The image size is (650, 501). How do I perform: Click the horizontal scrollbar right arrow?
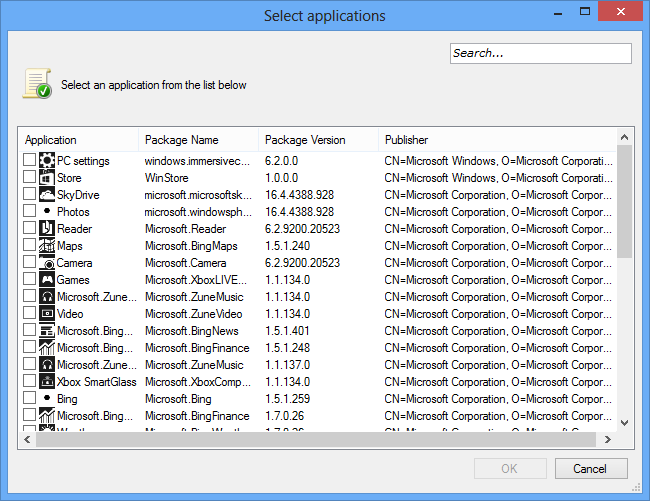click(607, 440)
